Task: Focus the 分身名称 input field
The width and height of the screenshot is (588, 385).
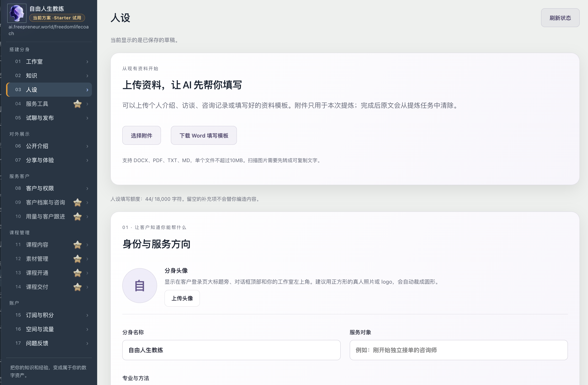Action: (x=231, y=350)
